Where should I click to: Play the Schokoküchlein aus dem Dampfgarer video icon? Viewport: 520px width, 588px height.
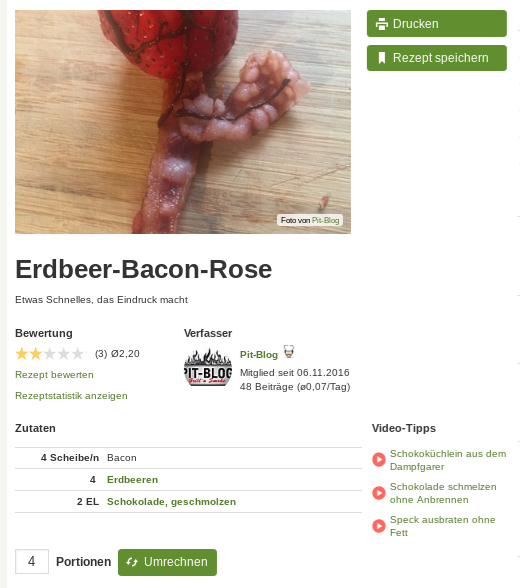(x=379, y=459)
